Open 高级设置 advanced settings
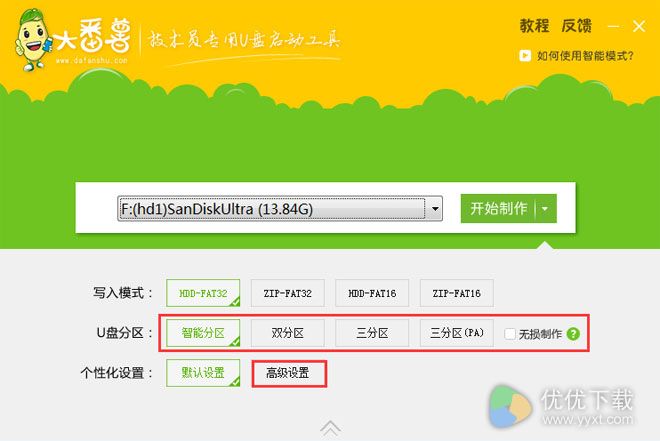Screen dimensions: 660x441 pos(288,373)
